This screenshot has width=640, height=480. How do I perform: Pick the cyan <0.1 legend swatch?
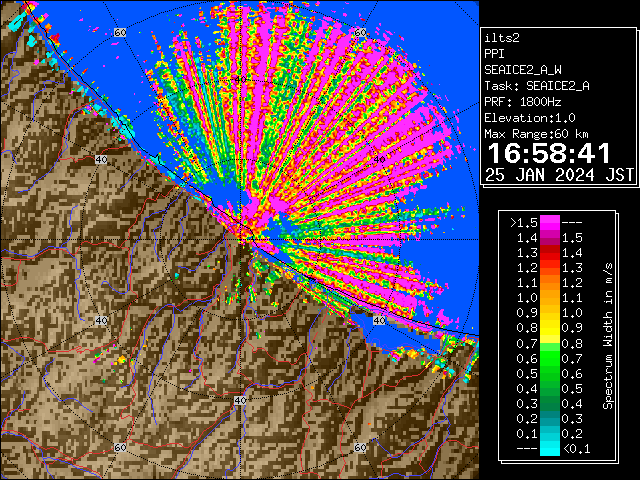[550, 449]
